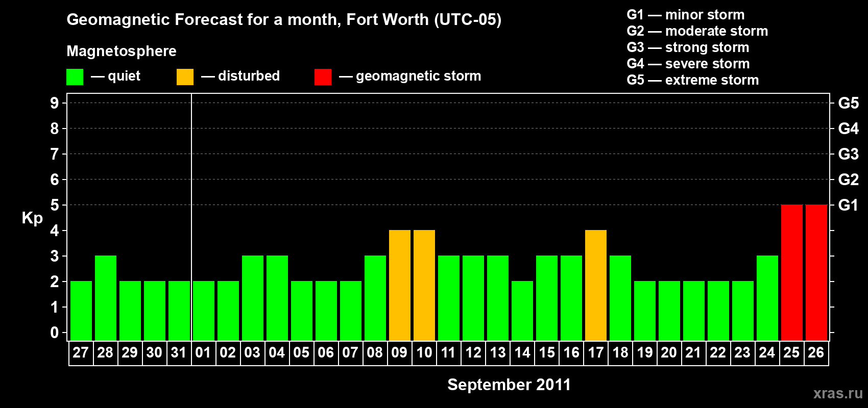Click the 'September 2011' label
The width and height of the screenshot is (868, 408).
(509, 385)
